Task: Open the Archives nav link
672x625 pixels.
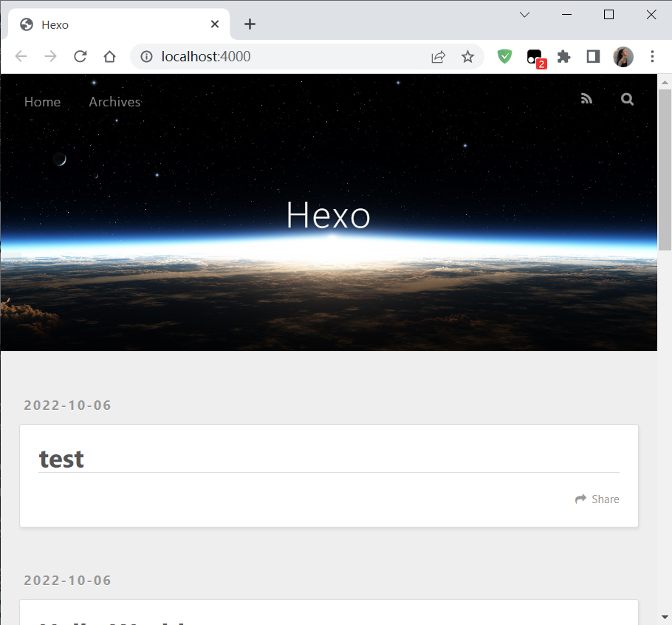Action: [115, 102]
